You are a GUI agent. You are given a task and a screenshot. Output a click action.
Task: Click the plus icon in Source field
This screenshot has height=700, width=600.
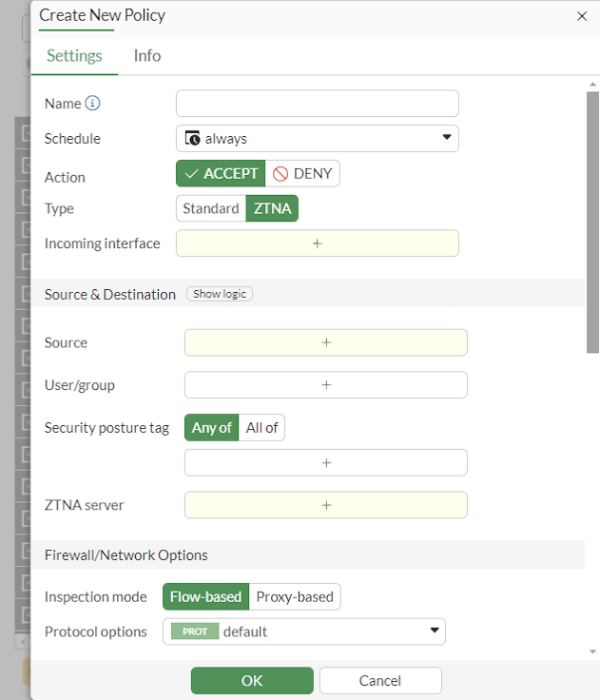click(325, 342)
